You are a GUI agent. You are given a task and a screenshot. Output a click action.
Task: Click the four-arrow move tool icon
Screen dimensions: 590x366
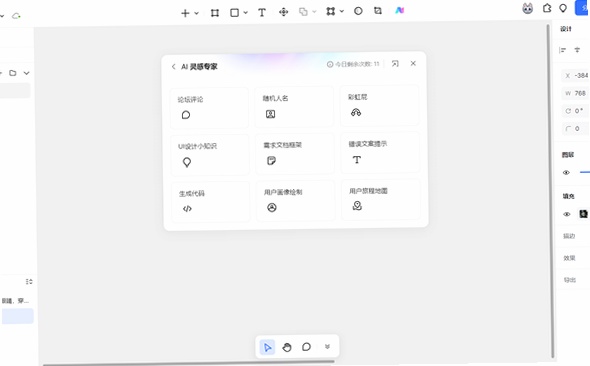point(283,12)
